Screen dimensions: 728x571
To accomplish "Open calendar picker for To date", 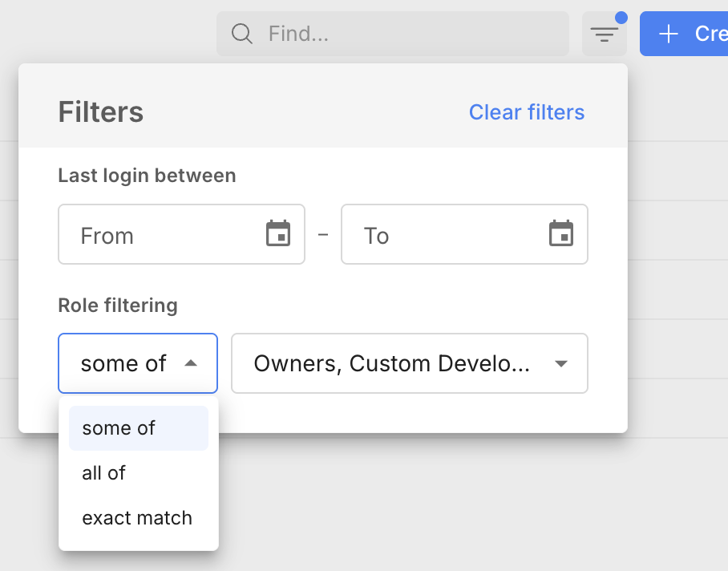I will [x=560, y=233].
